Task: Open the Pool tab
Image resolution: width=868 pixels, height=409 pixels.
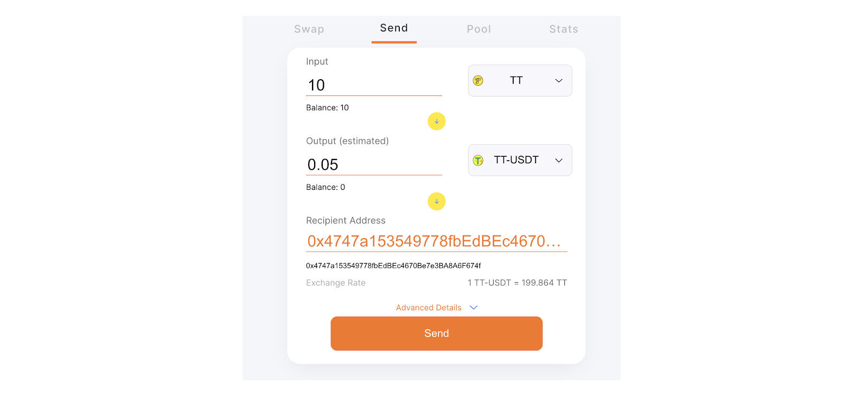Action: coord(478,29)
